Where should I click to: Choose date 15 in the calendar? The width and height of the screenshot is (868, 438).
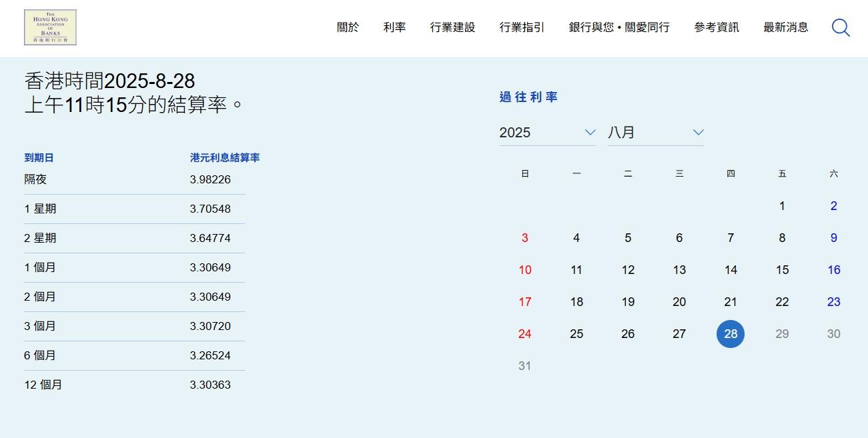click(782, 270)
